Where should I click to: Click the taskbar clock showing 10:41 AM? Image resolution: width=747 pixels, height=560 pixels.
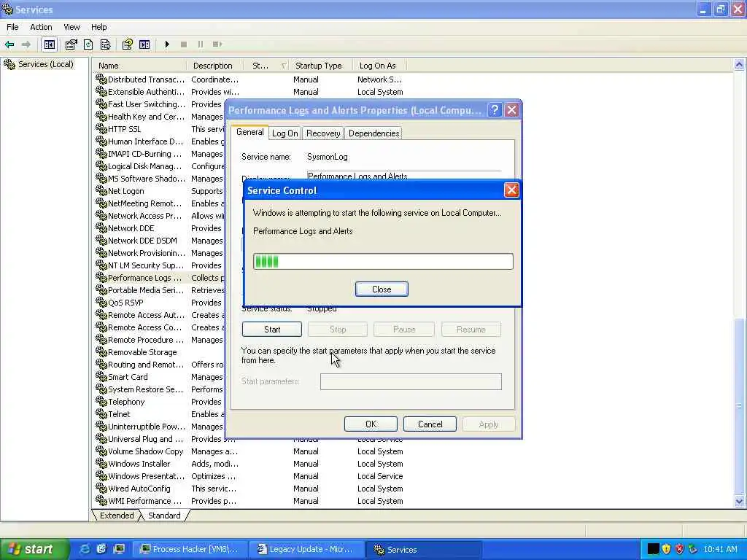(x=720, y=549)
